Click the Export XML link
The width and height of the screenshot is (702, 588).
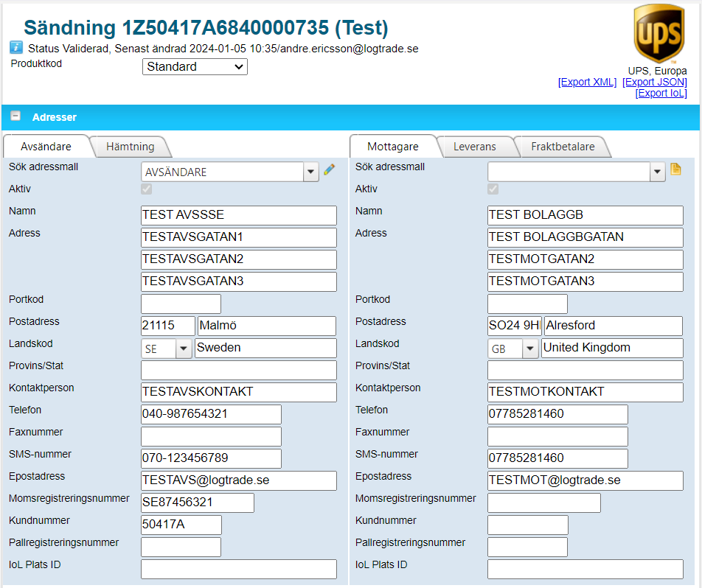tap(587, 82)
